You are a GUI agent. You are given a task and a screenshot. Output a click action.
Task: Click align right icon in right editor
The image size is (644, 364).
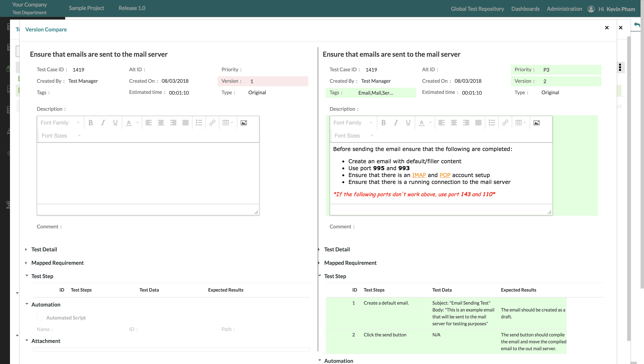tap(466, 123)
